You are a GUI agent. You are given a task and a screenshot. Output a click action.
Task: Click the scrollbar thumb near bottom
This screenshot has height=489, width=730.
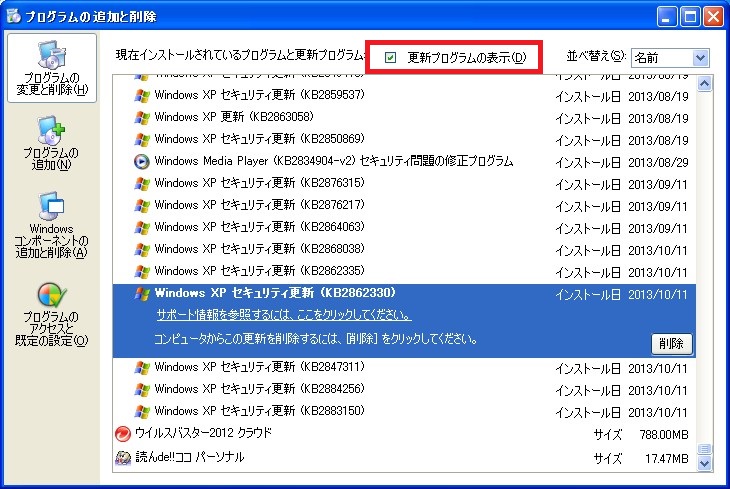pyautogui.click(x=704, y=448)
